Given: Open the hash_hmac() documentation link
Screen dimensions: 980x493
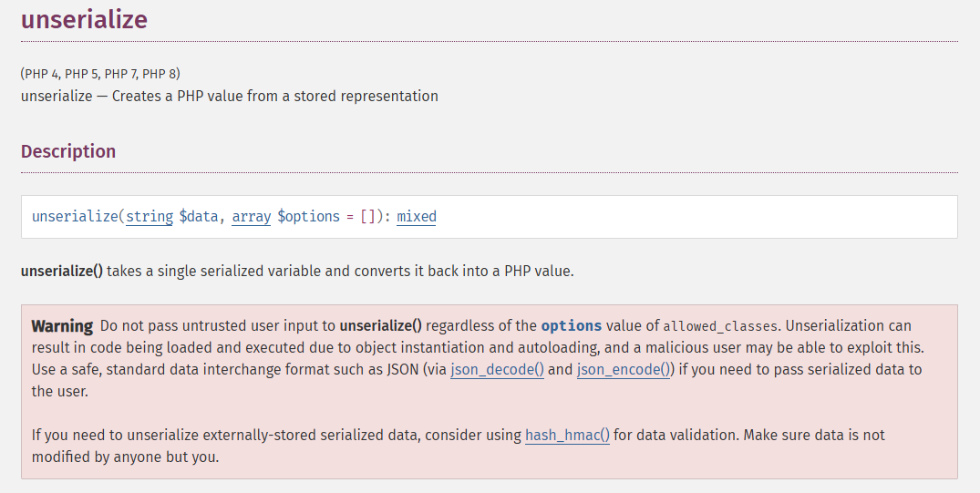Looking at the screenshot, I should tap(567, 435).
